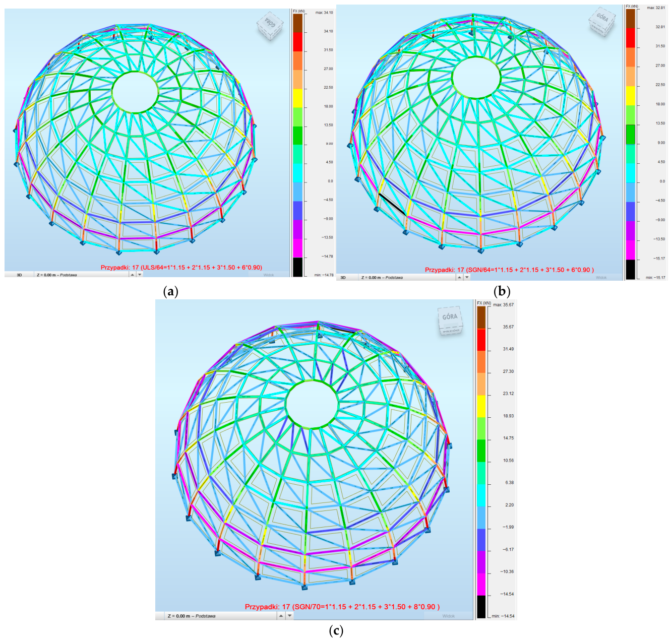Select the 3D tab in panel (a)
Image resolution: width=672 pixels, height=642 pixels.
point(19,275)
